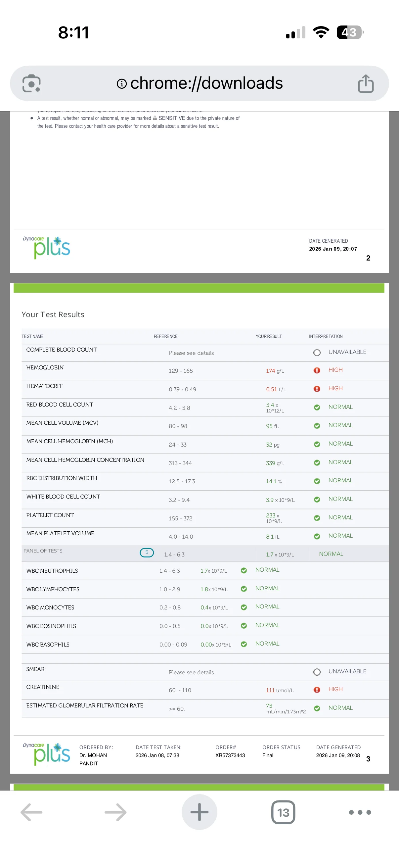The image size is (399, 868).
Task: Tap the Dynacare plus logo on page 2 footer
Action: point(46,247)
